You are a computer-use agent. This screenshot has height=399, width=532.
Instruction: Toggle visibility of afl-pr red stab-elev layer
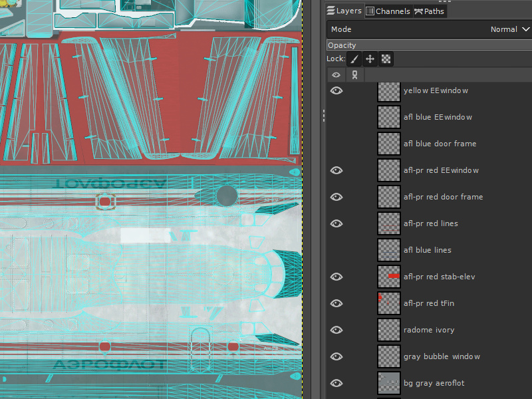[x=336, y=277]
